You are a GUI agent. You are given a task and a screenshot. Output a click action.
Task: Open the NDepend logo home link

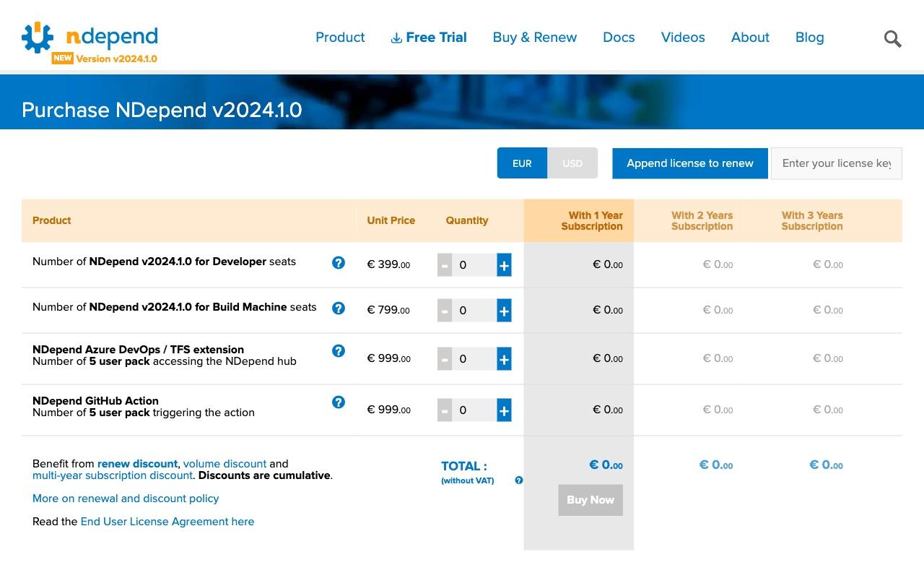pos(90,38)
